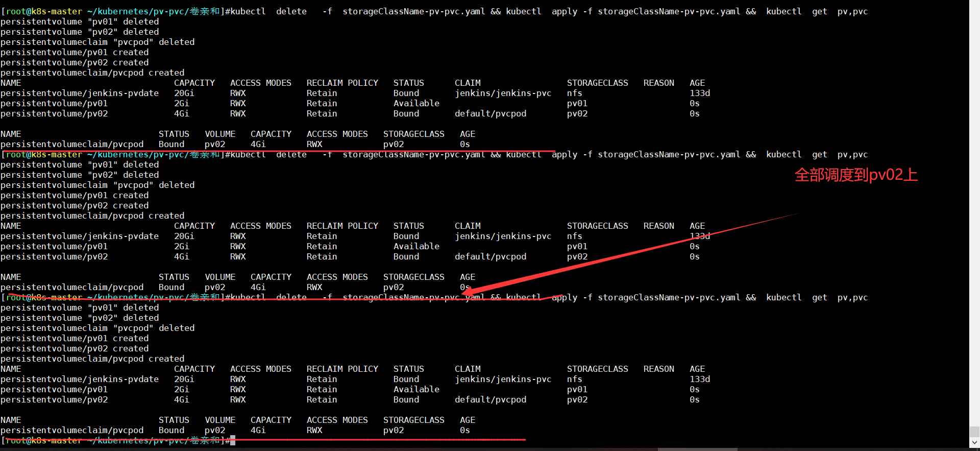Screen dimensions: 980x451
Task: Click '4Gi' capacity in the third PV table
Action: 182,399
